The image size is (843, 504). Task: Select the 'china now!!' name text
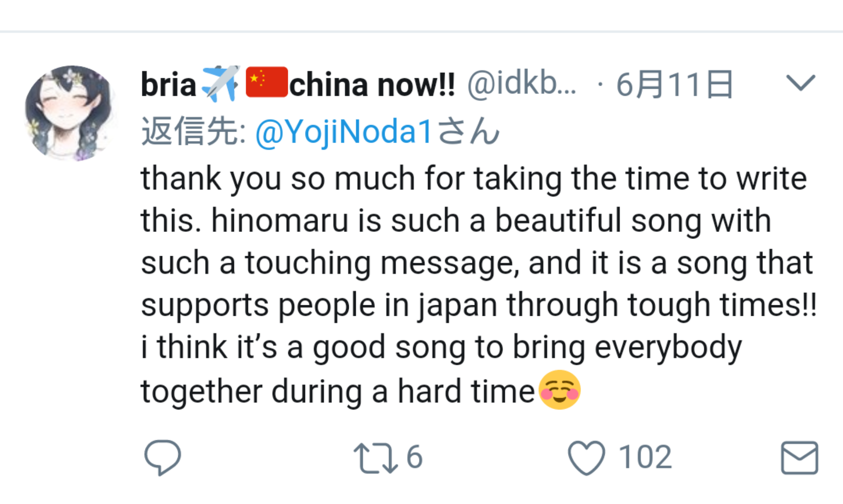372,84
